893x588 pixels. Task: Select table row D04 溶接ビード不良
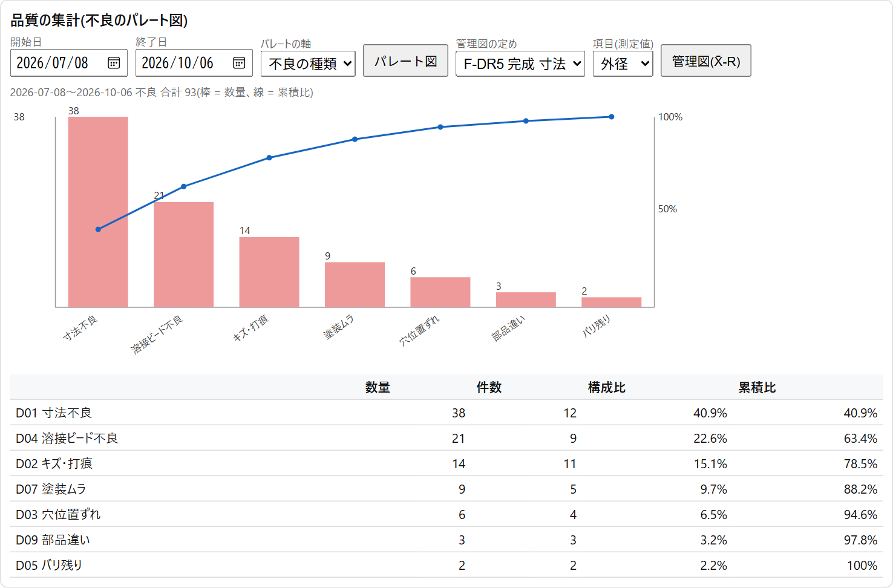tap(447, 438)
